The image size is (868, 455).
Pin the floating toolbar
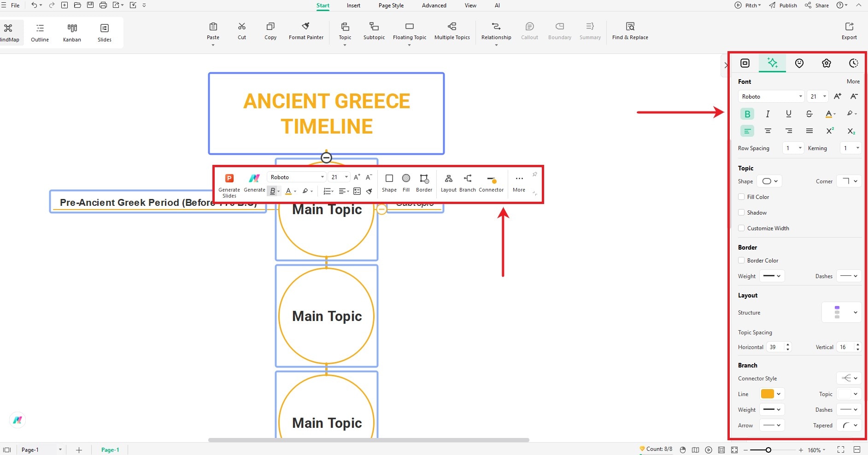(x=534, y=175)
